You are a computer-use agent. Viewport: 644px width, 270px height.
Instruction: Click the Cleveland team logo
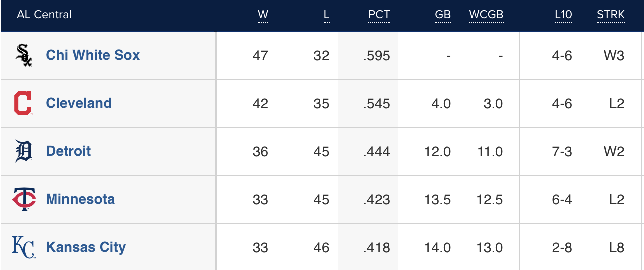tap(23, 103)
